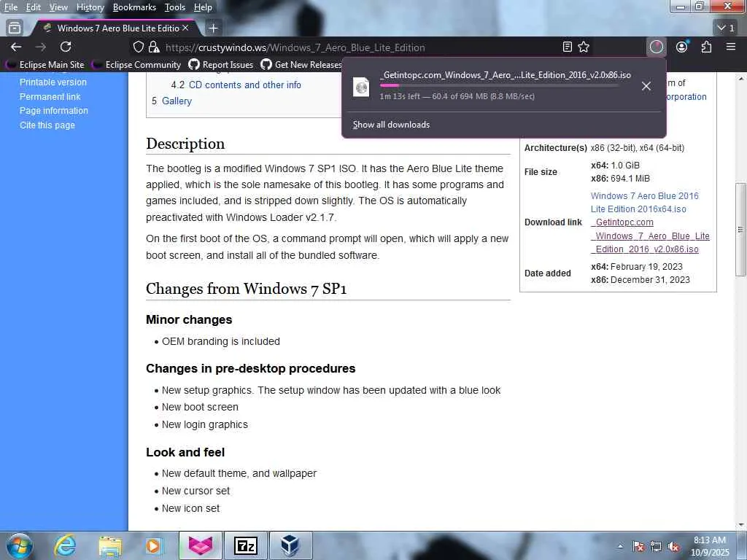This screenshot has height=560, width=747.
Task: Click Show all downloads
Action: pyautogui.click(x=391, y=125)
